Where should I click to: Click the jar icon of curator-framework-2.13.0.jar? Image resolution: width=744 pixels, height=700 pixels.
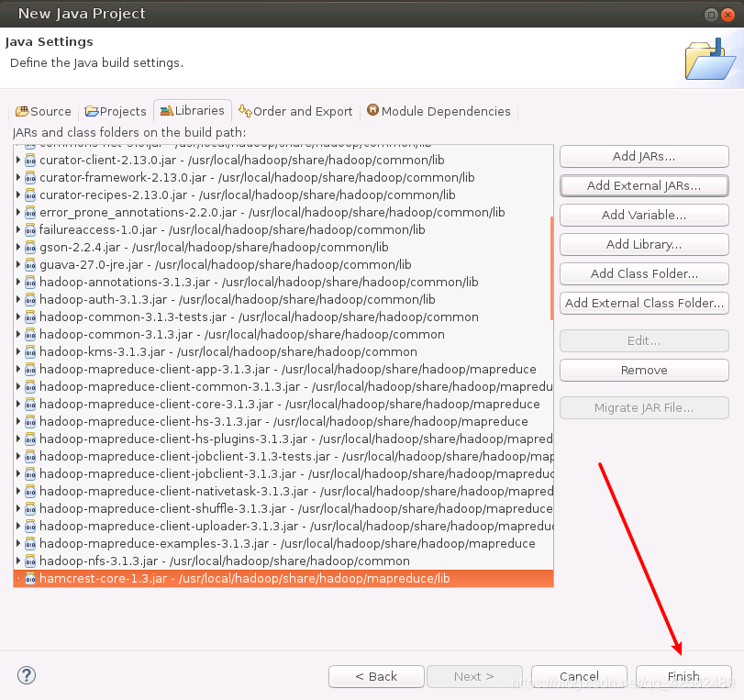[x=30, y=178]
